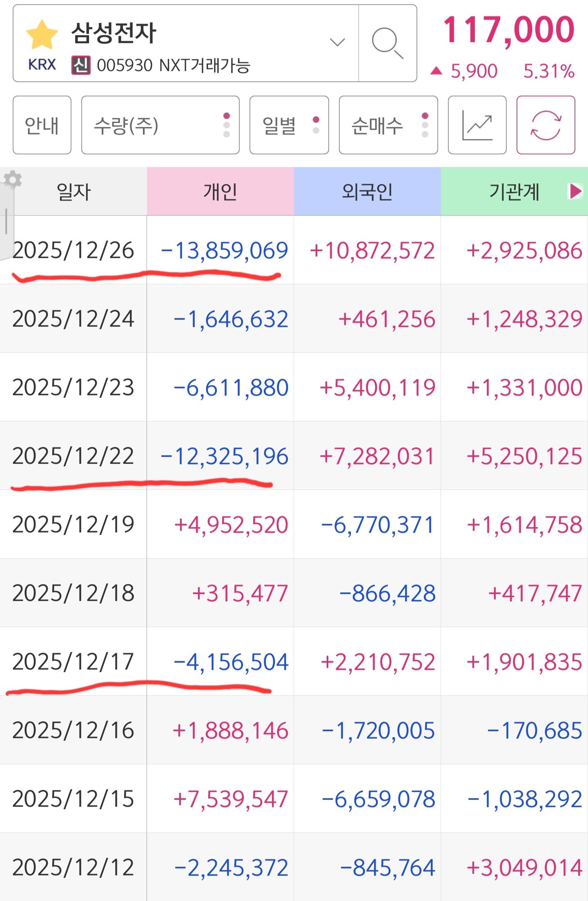Expand the 삼성전자 stock dropdown chevron
The image size is (588, 901).
pos(337,42)
